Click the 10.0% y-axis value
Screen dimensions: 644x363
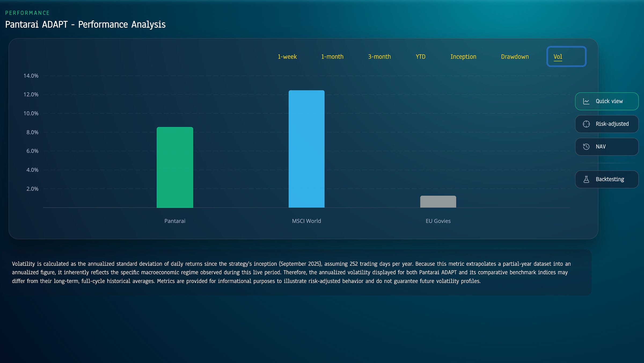(31, 113)
